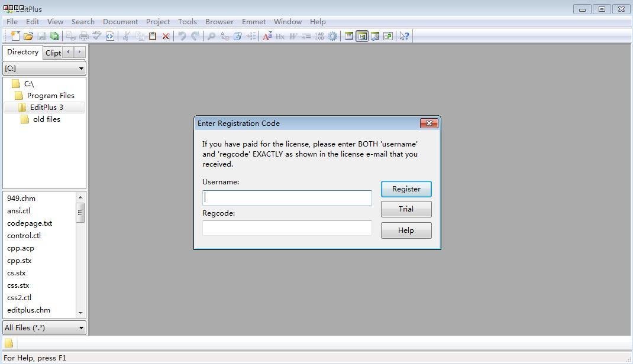633x364 pixels.
Task: Click the red X Delete icon
Action: tap(166, 36)
